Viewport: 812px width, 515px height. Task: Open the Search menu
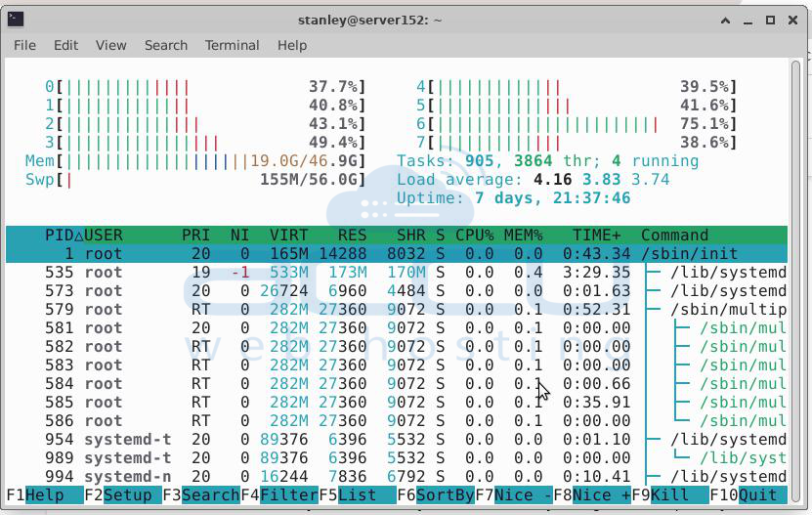coord(166,46)
